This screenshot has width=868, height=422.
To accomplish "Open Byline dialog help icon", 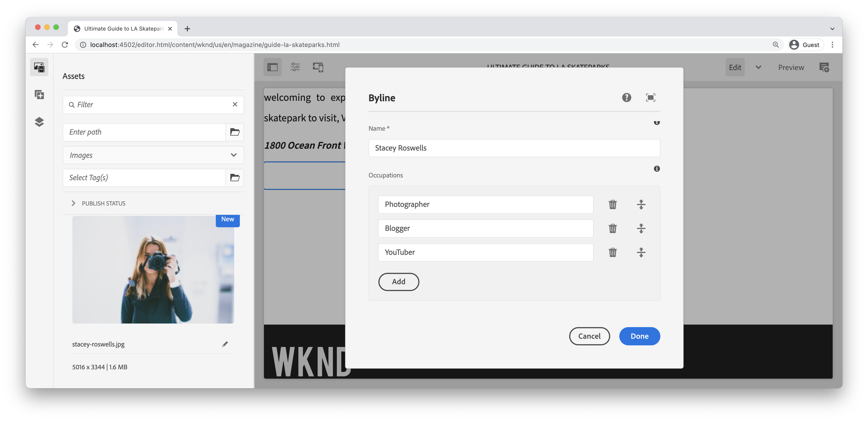I will click(x=626, y=98).
